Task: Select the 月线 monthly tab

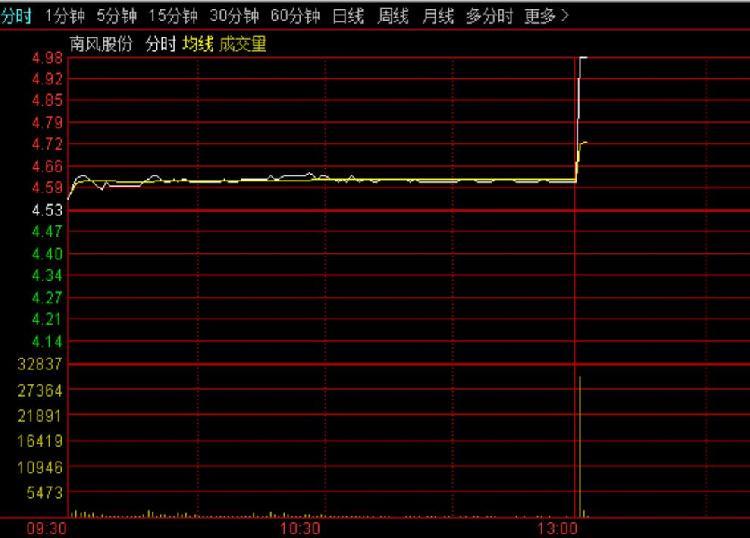Action: (x=438, y=16)
